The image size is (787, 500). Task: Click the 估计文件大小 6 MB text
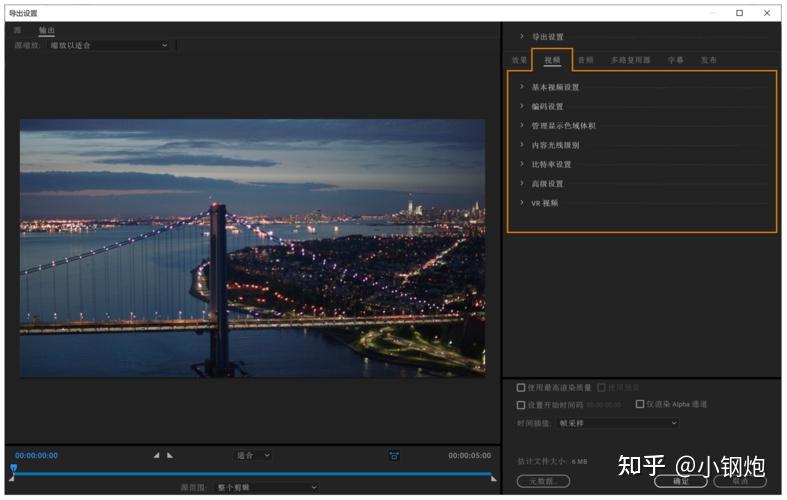click(x=552, y=461)
